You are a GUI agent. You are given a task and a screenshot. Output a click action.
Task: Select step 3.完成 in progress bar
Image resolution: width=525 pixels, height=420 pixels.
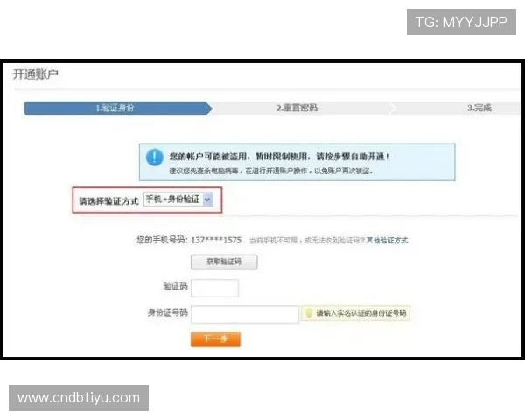point(479,108)
